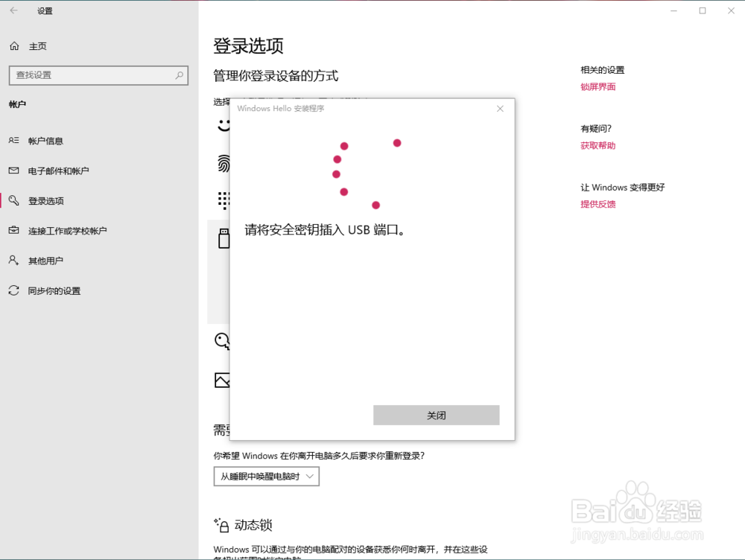Click the search magnifier icon
The width and height of the screenshot is (745, 560).
tap(179, 75)
